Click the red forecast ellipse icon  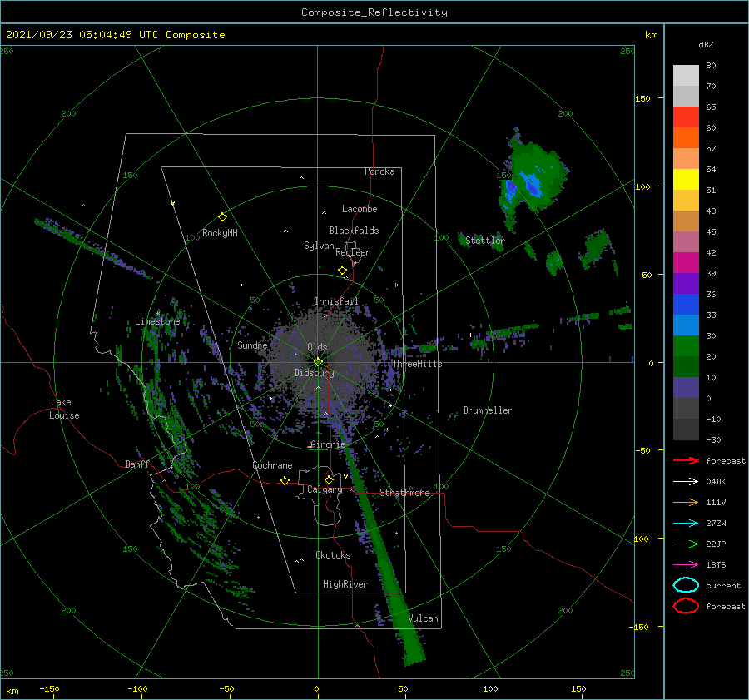click(686, 606)
